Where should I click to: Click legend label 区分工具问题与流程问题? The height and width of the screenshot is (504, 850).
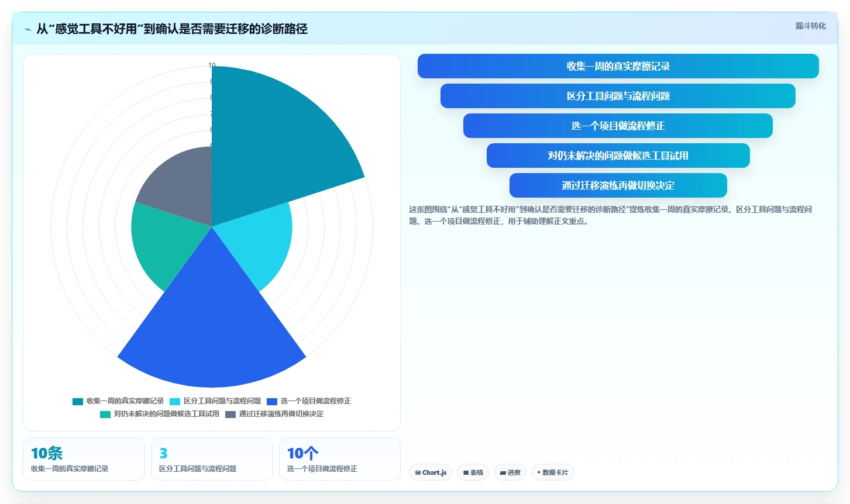click(x=222, y=401)
